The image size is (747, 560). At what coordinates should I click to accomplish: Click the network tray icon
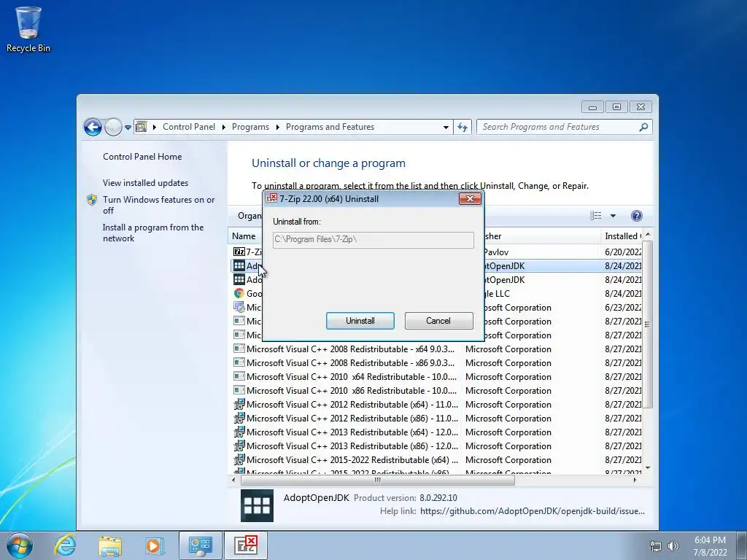click(656, 546)
